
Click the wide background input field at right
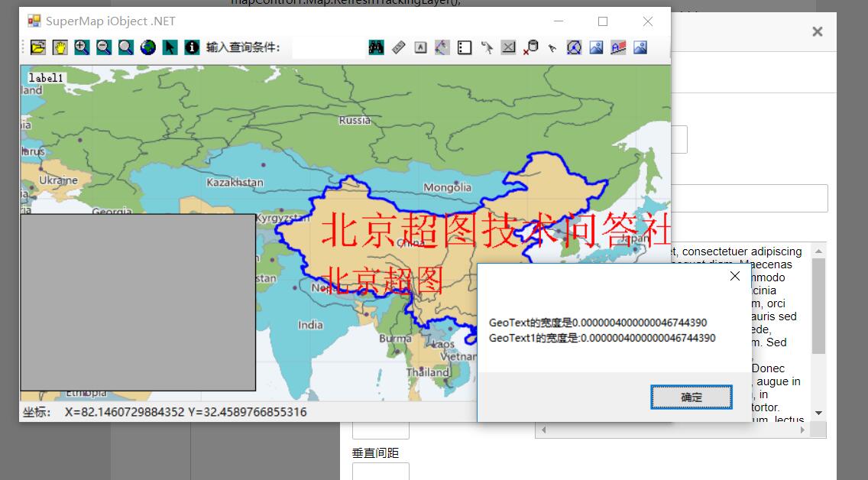[750, 198]
